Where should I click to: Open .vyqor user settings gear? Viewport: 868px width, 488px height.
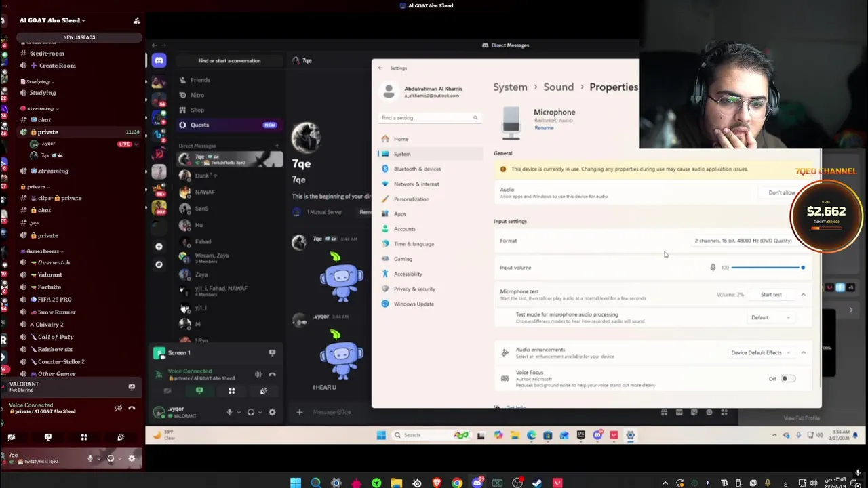[272, 412]
